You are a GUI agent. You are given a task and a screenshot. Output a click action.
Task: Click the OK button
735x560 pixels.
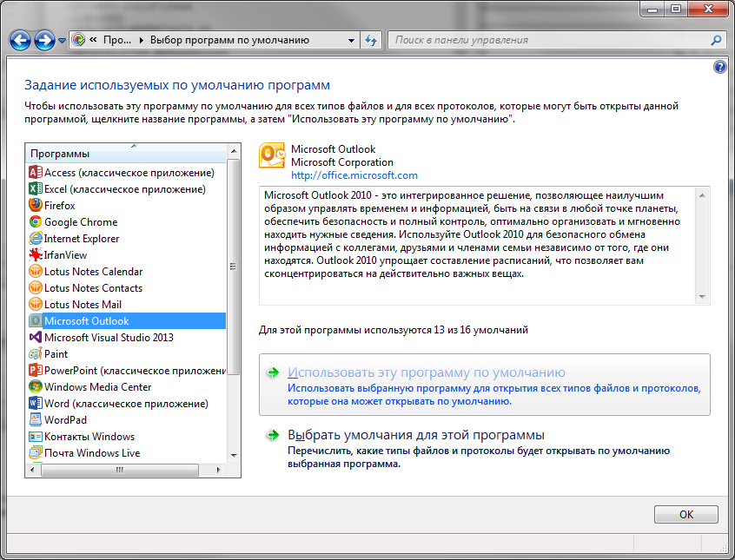pyautogui.click(x=685, y=514)
